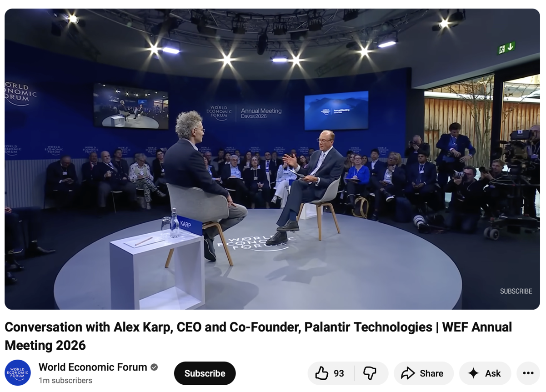Viewport: 546px width, 392px height.
Task: Click the Annual Meeting Davos 2026 backdrop
Action: (x=244, y=113)
